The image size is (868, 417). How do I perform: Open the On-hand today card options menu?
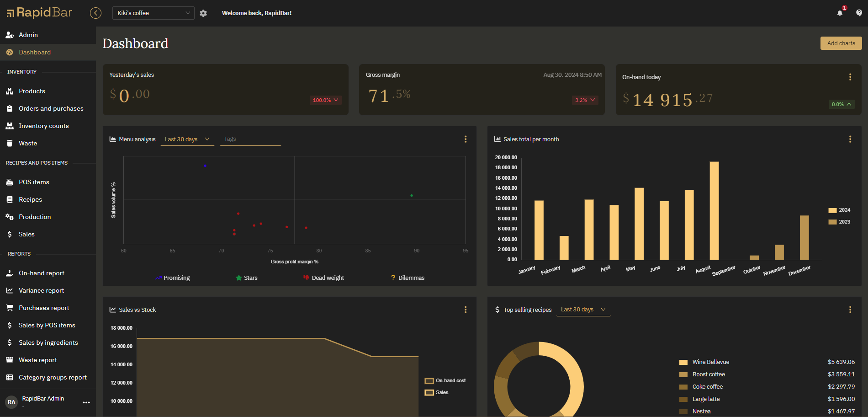click(850, 77)
